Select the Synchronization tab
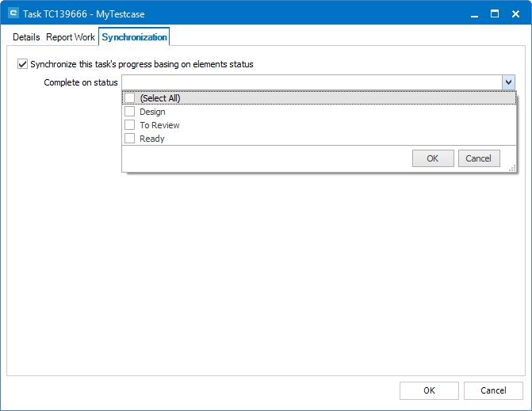 (x=134, y=37)
